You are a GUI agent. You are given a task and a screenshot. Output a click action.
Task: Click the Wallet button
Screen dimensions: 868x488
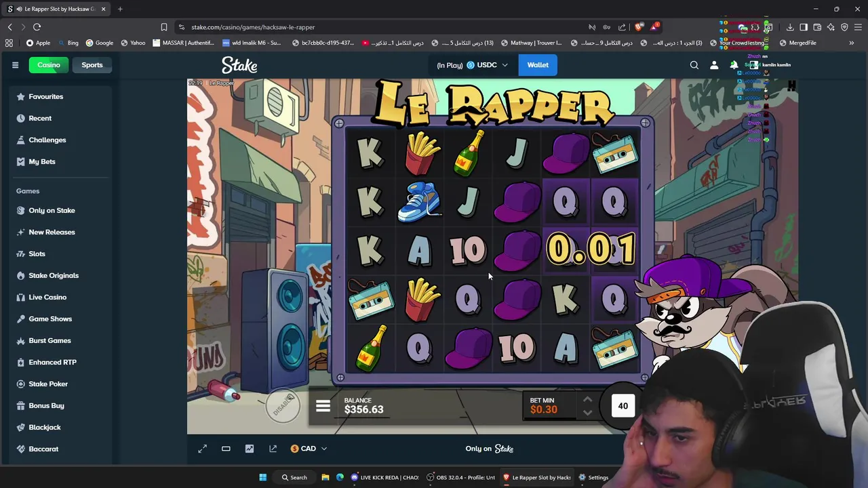point(538,65)
